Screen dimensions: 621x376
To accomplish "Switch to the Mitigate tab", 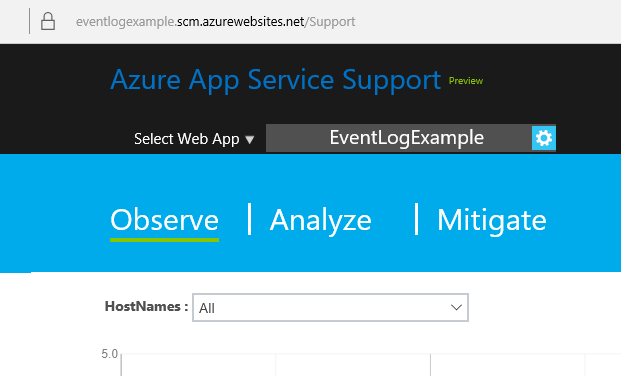I will click(491, 220).
